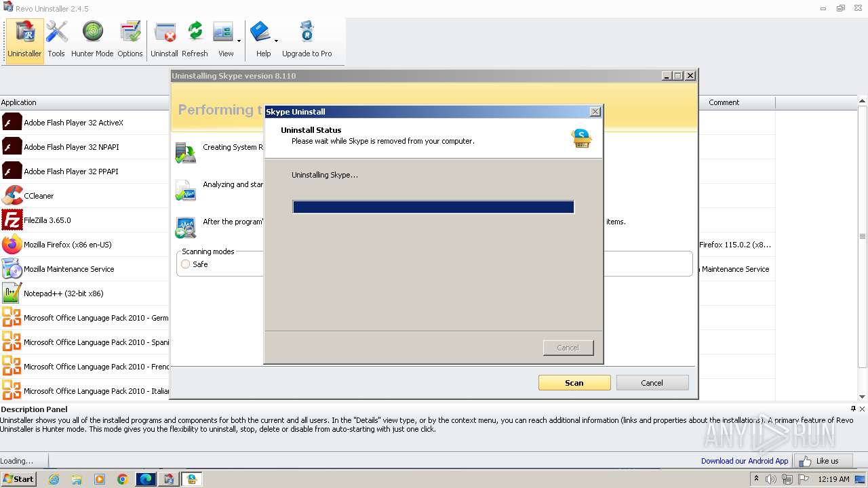The image size is (868, 488).
Task: Open Microsoft Edge from taskbar
Action: (145, 479)
